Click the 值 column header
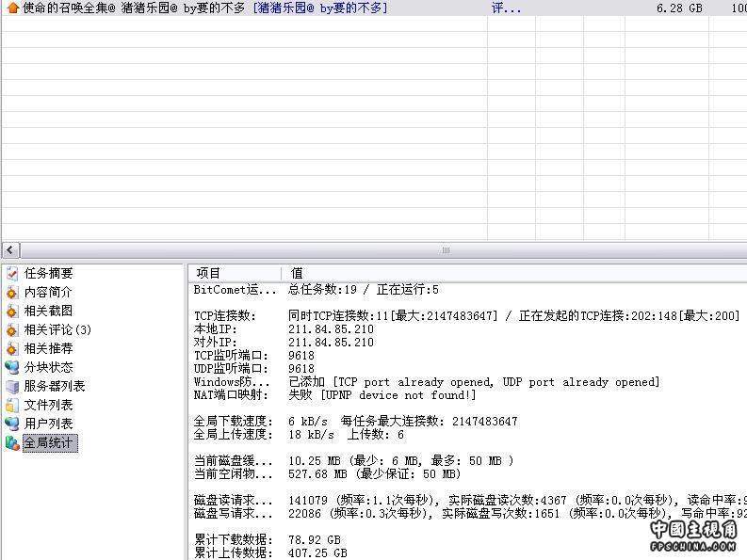The width and height of the screenshot is (747, 560). tap(297, 273)
